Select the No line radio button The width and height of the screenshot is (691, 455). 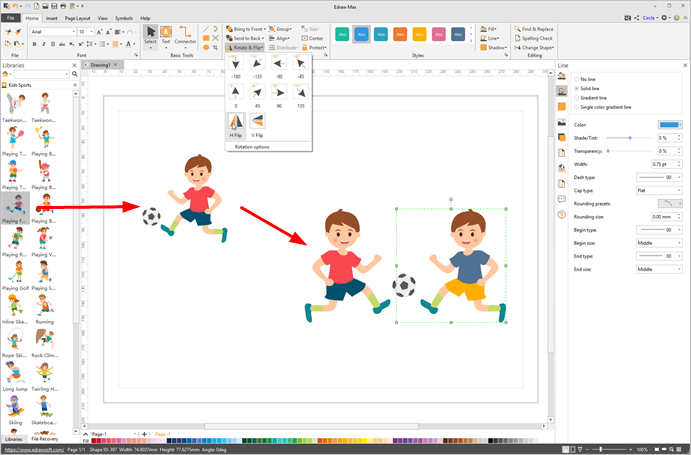click(576, 79)
